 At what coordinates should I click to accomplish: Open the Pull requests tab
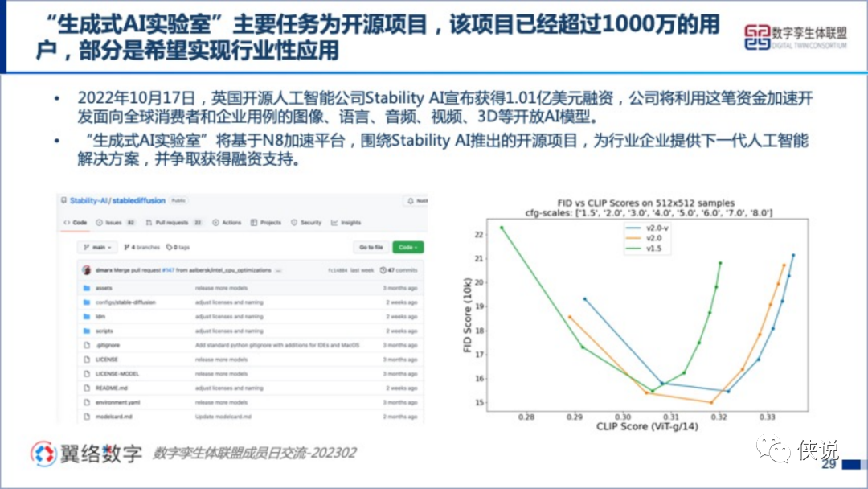tap(174, 223)
